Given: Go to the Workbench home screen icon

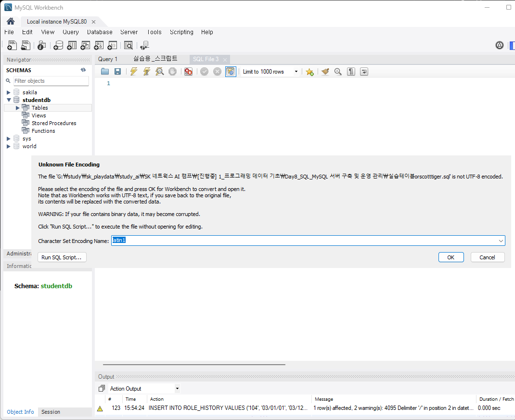Looking at the screenshot, I should coord(11,21).
